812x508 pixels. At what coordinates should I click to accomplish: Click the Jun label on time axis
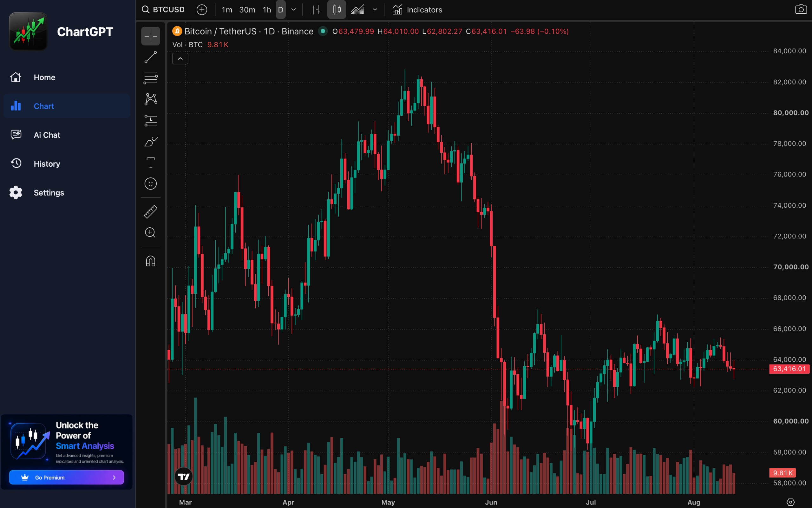[x=491, y=502]
